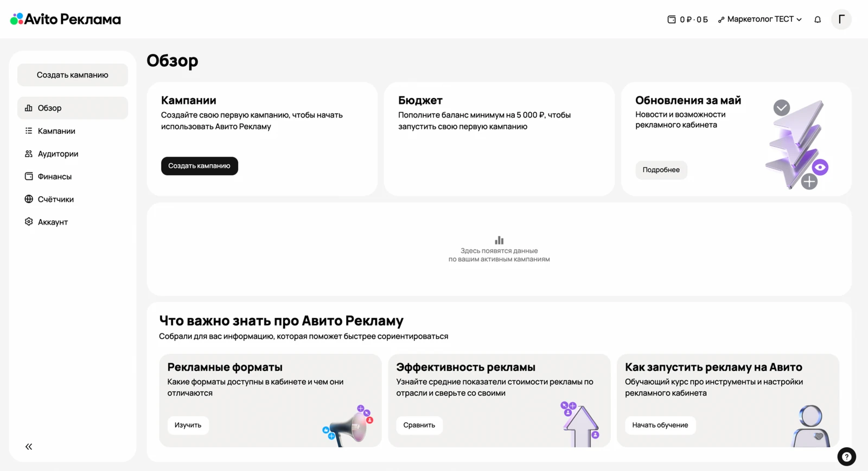Open the notifications bell icon
The height and width of the screenshot is (471, 868).
pyautogui.click(x=818, y=20)
